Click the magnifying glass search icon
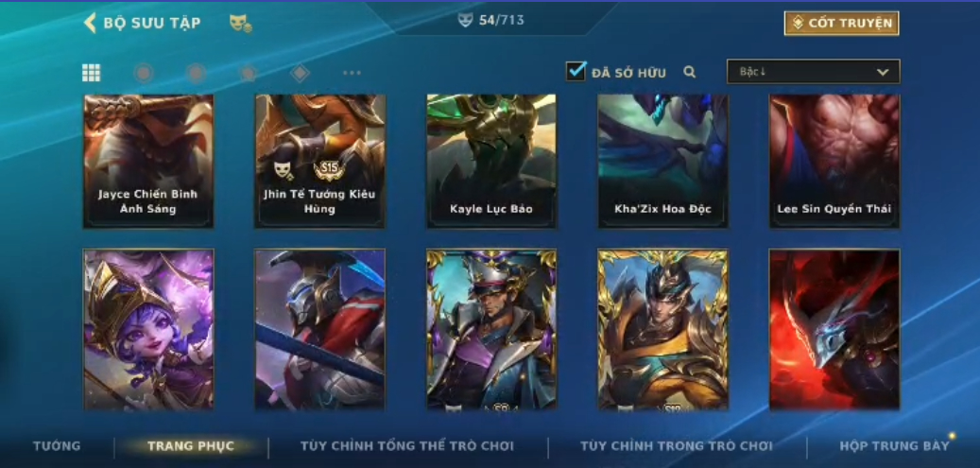 pyautogui.click(x=689, y=72)
